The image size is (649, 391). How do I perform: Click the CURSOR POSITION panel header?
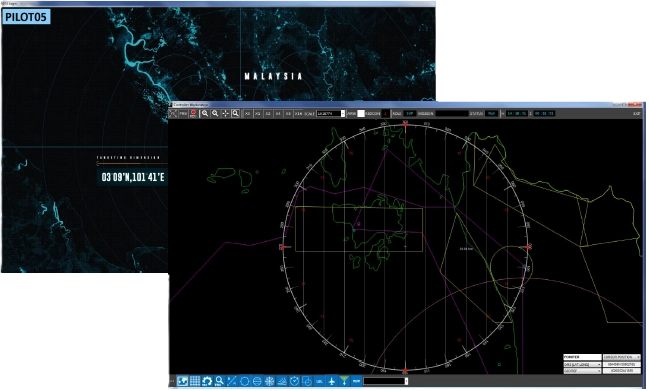[x=622, y=357]
